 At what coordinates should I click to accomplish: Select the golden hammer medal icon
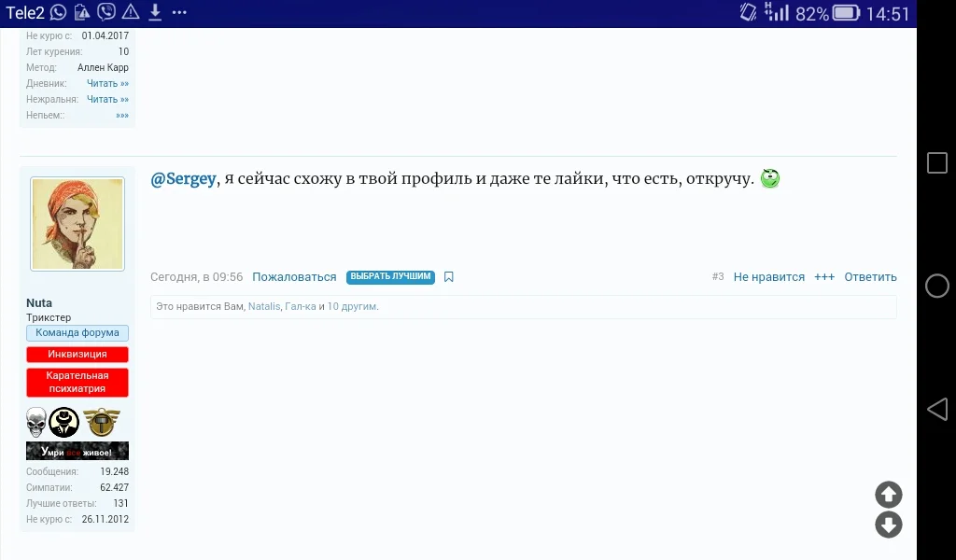[x=101, y=422]
